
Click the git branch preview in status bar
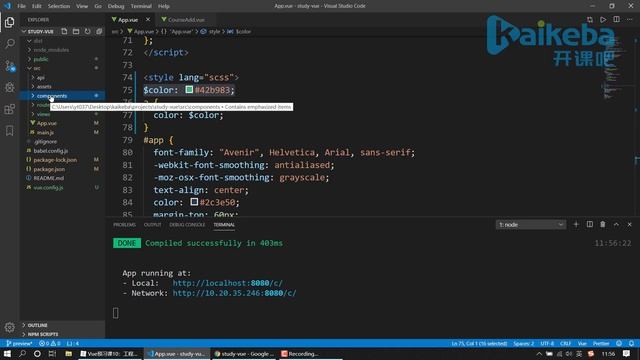(x=19, y=343)
